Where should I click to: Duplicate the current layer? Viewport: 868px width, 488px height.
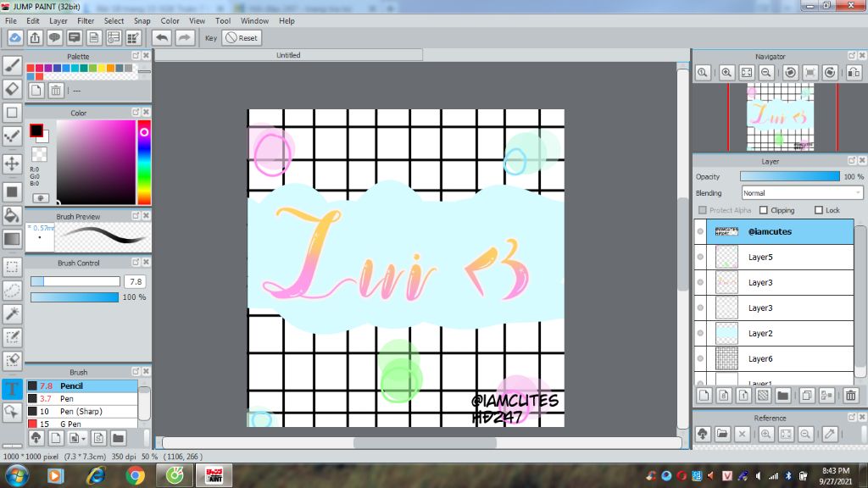click(807, 395)
